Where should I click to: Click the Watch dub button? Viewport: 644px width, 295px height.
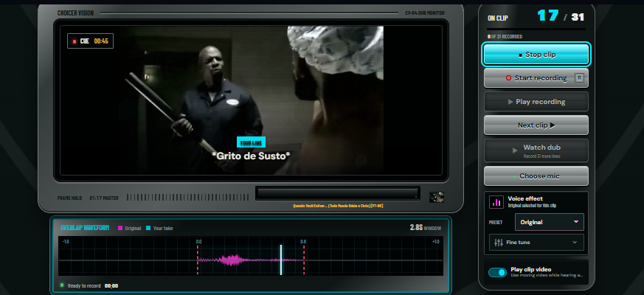point(536,150)
